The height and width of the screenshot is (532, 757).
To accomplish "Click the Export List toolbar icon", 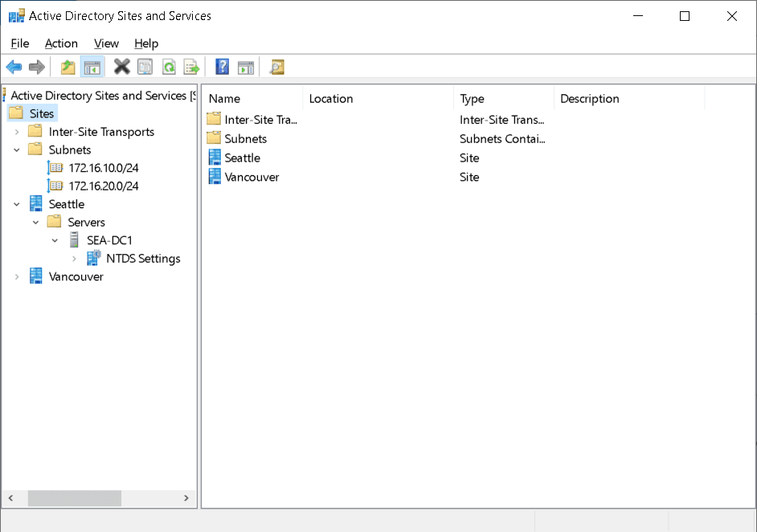I will coord(192,67).
